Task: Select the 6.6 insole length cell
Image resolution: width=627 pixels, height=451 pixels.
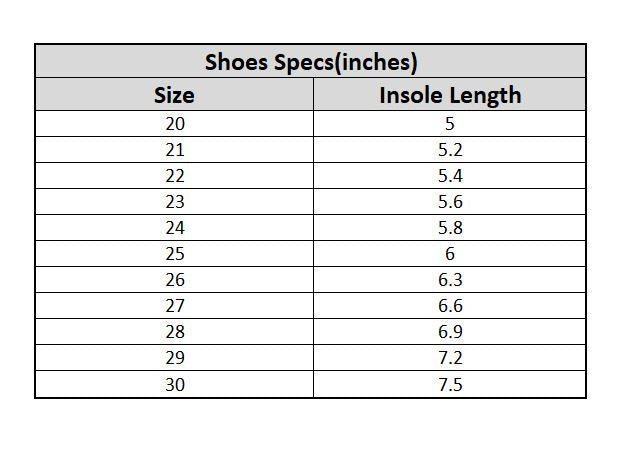Action: pyautogui.click(x=450, y=306)
